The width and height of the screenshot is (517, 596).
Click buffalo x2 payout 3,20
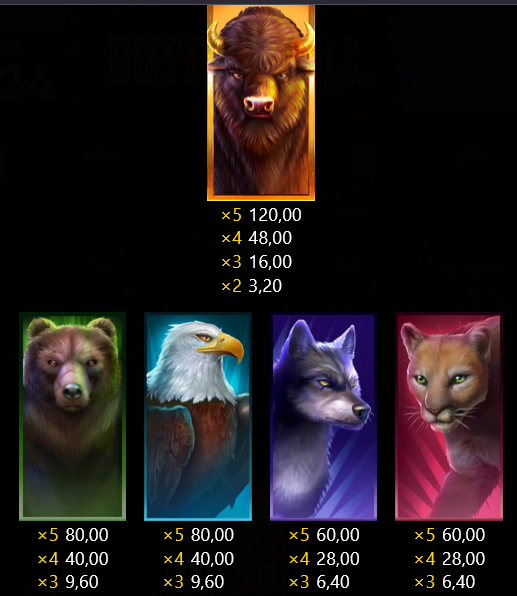252,286
